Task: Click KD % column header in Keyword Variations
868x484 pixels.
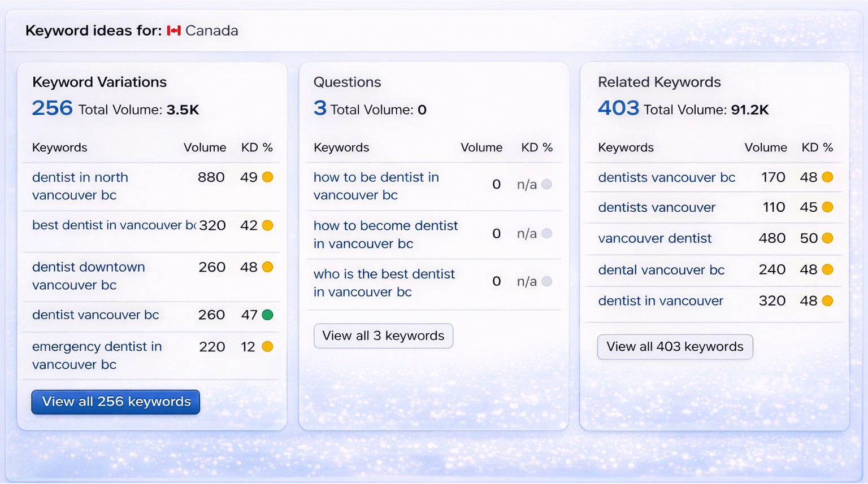Action: coord(257,147)
